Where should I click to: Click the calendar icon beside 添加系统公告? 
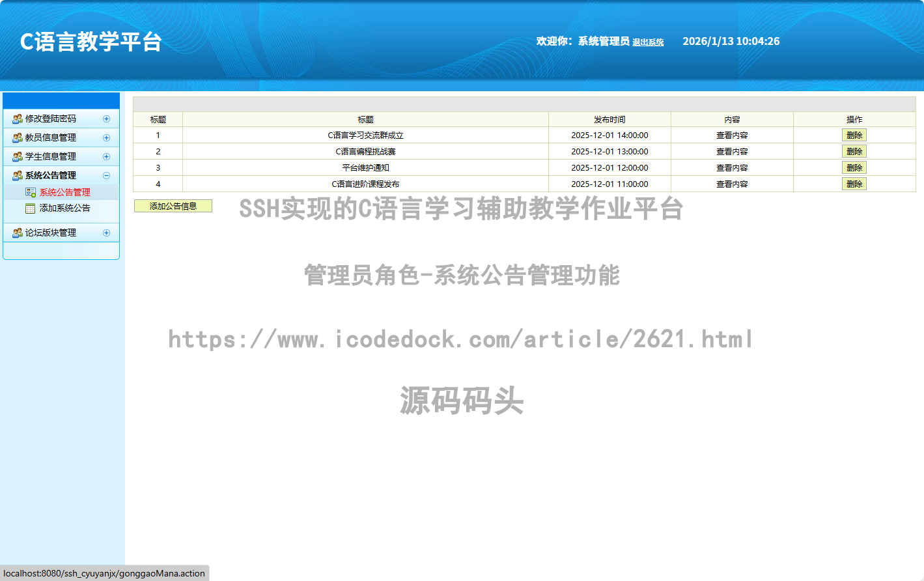click(x=30, y=208)
